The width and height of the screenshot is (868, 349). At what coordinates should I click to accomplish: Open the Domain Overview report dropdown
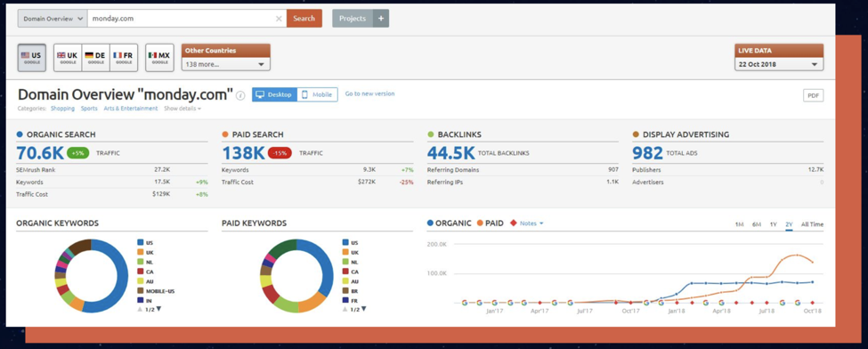pyautogui.click(x=53, y=19)
